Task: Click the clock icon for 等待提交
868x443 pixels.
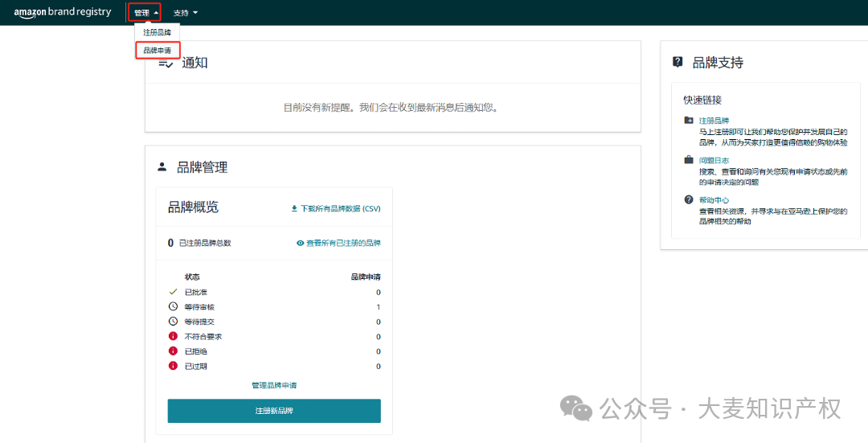Action: coord(174,322)
